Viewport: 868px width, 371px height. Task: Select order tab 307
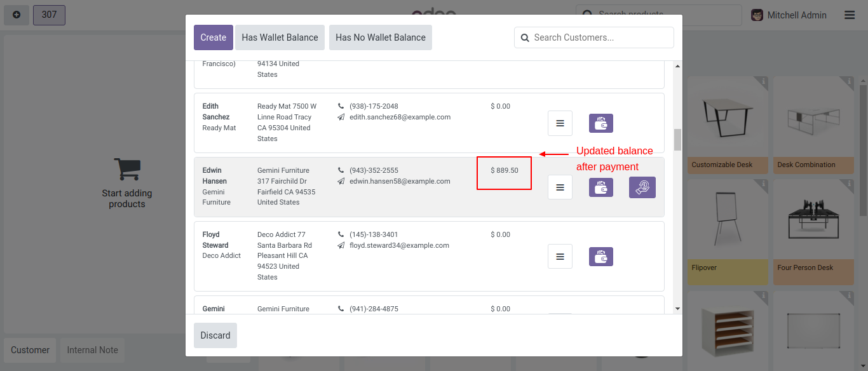[x=49, y=15]
